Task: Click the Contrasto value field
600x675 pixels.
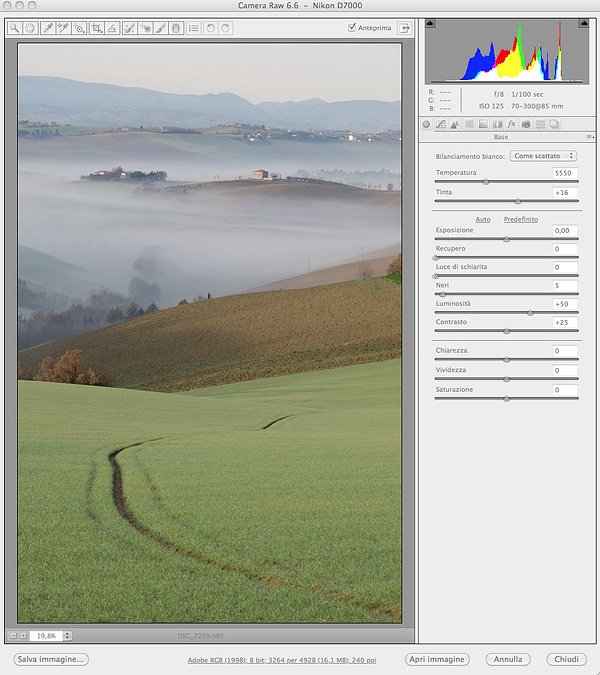Action: click(565, 322)
